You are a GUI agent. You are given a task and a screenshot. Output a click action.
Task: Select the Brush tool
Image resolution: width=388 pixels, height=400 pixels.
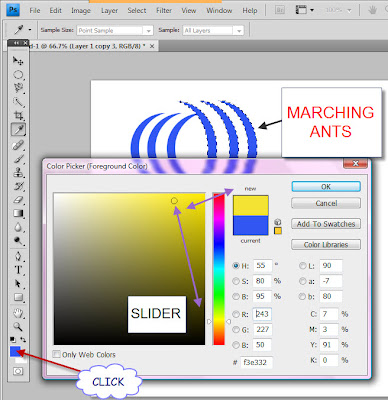point(18,159)
